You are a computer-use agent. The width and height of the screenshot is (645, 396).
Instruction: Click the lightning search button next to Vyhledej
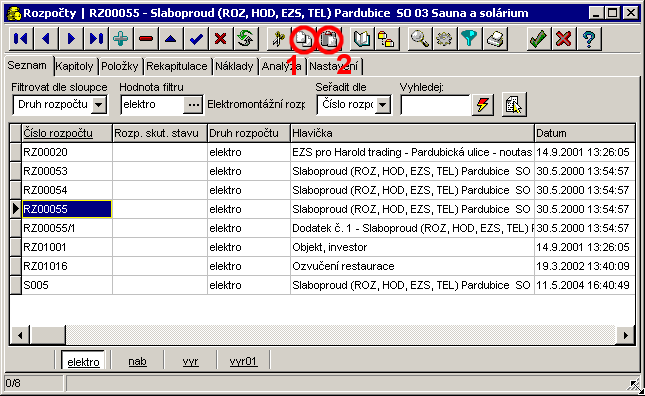pos(483,105)
